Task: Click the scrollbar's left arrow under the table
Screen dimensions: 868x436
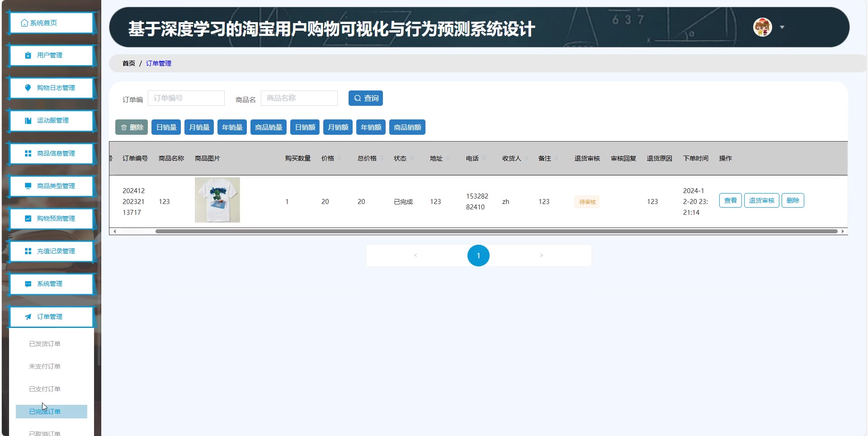Action: [x=115, y=232]
